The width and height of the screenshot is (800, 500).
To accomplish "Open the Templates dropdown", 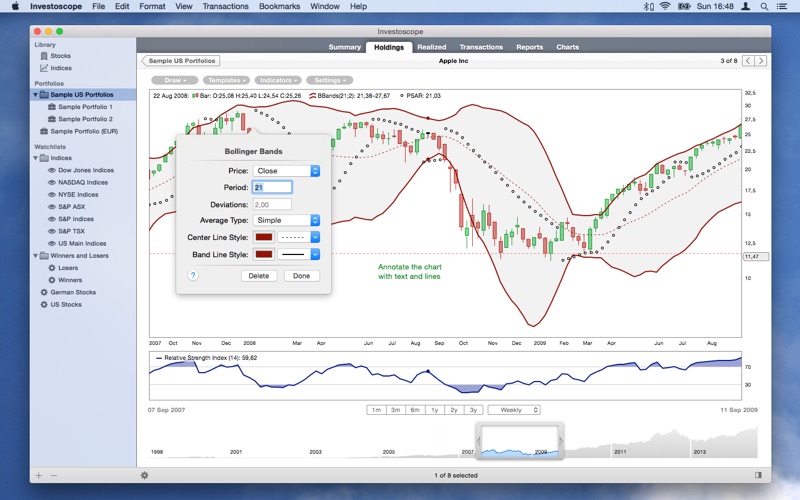I will click(226, 80).
